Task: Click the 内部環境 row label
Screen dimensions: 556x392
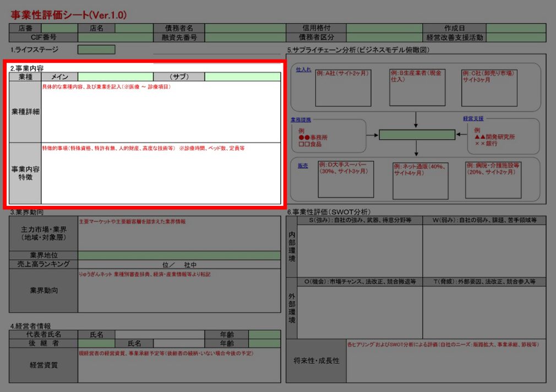Action: point(292,247)
